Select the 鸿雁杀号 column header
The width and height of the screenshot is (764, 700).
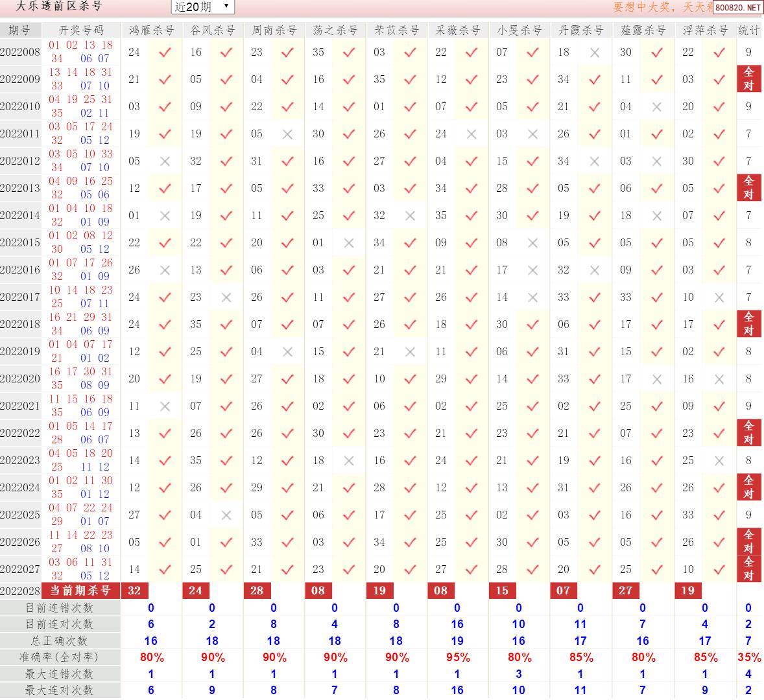(x=152, y=30)
